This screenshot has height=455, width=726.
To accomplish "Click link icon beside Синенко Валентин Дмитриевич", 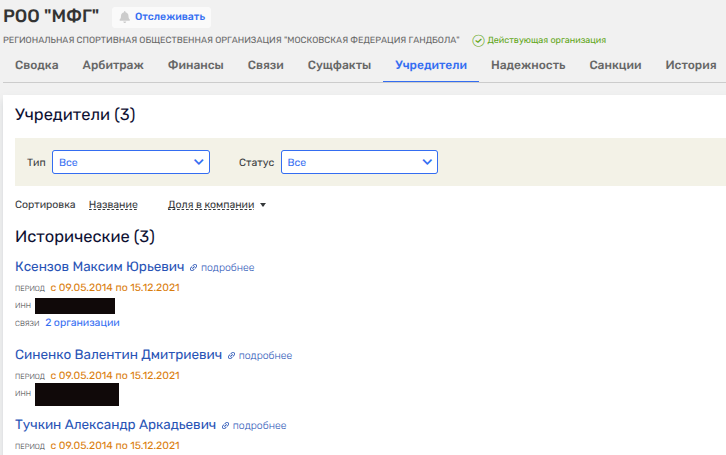I will tap(232, 355).
